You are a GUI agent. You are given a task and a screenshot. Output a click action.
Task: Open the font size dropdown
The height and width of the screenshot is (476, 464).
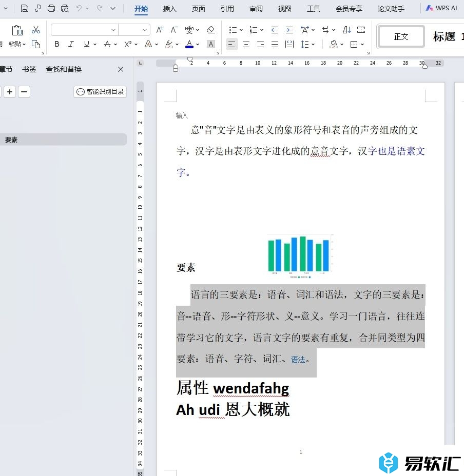[x=145, y=30]
